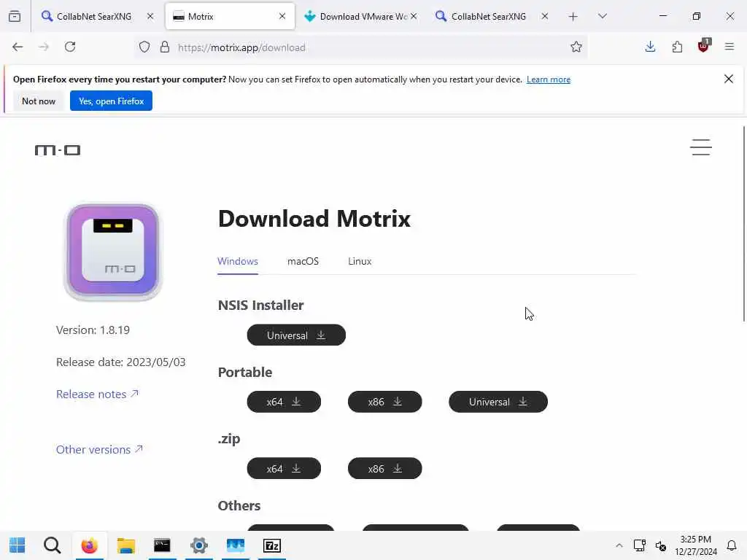Go back to the previous page

(18, 47)
